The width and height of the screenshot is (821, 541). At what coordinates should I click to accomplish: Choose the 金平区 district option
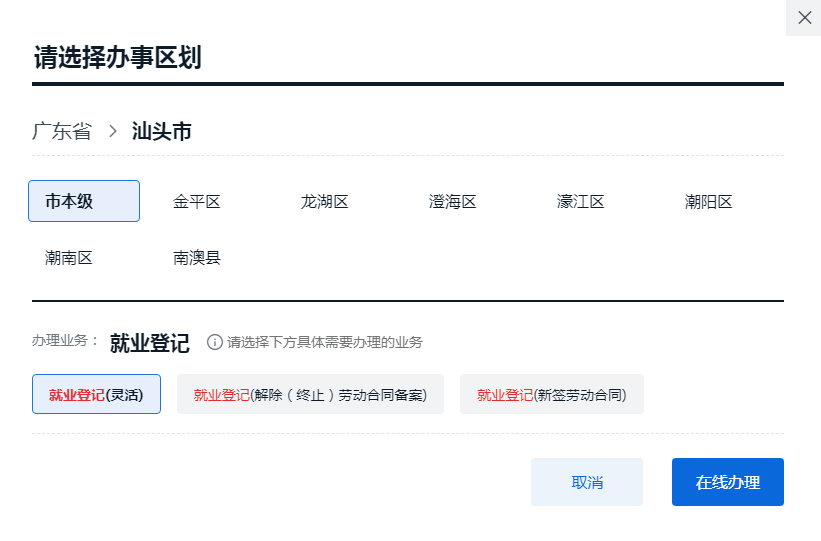pos(197,201)
